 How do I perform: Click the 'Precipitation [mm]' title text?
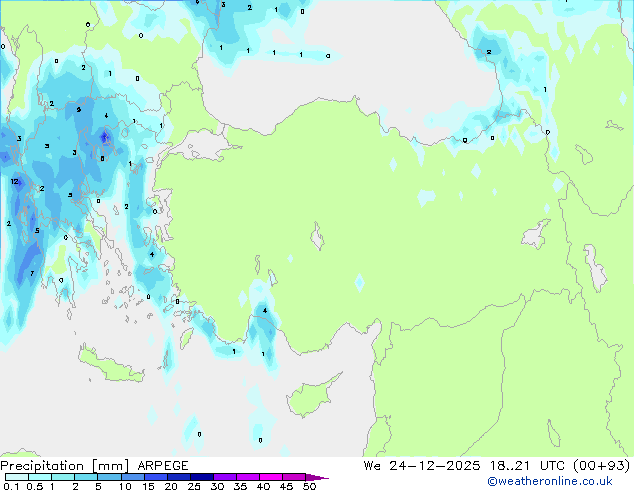pos(65,466)
